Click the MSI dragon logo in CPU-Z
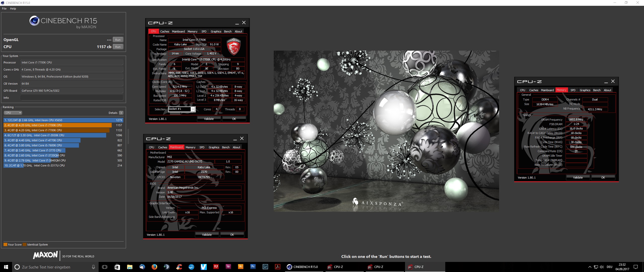Screen dimensions: 644x272 (x=233, y=46)
